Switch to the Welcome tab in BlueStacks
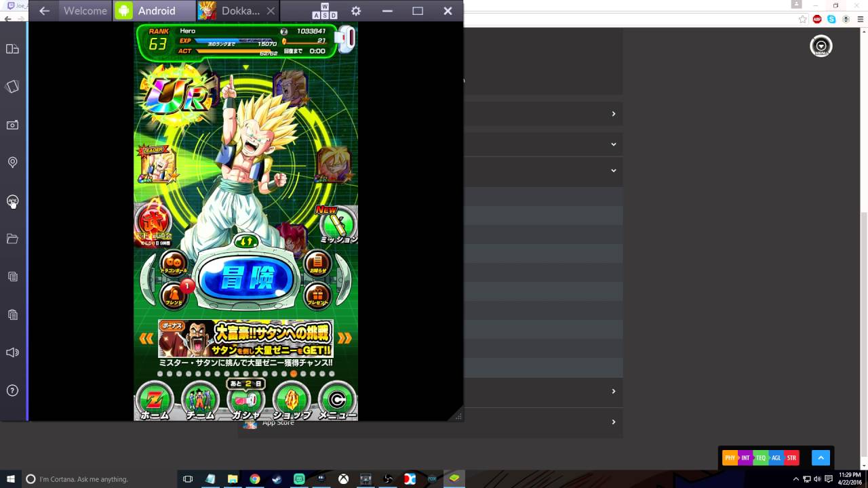The height and width of the screenshot is (488, 868). [x=85, y=11]
